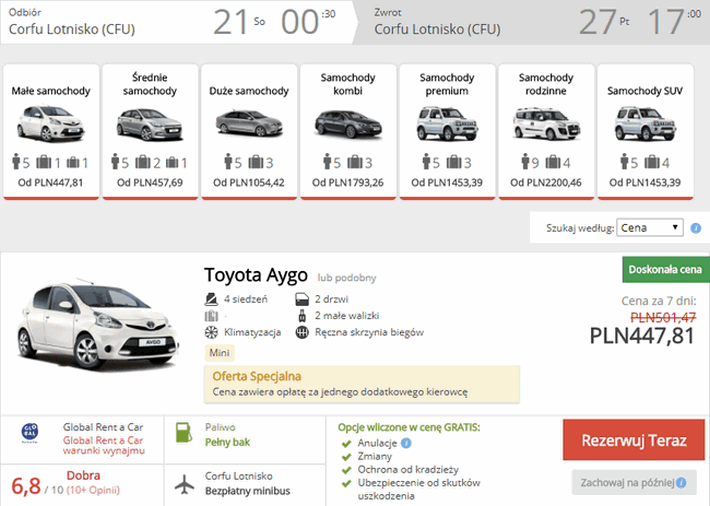Click Zachowaj na później button
The height and width of the screenshot is (506, 710).
tap(634, 482)
